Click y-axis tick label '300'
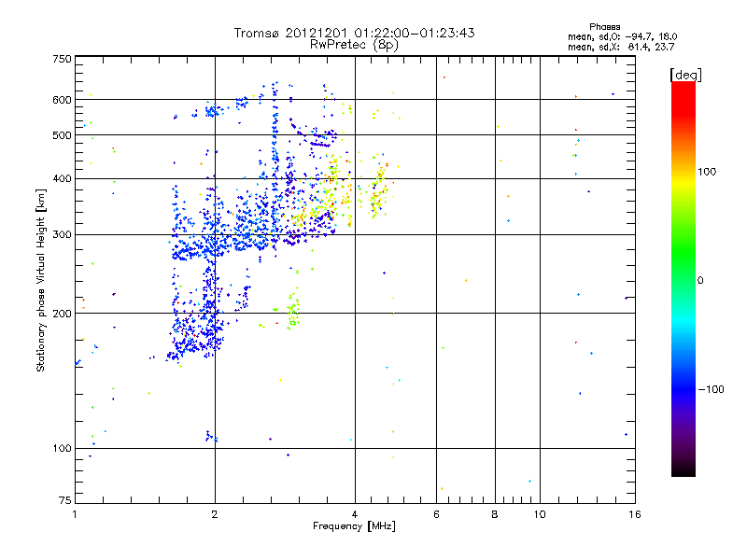The height and width of the screenshot is (560, 747). coord(62,235)
